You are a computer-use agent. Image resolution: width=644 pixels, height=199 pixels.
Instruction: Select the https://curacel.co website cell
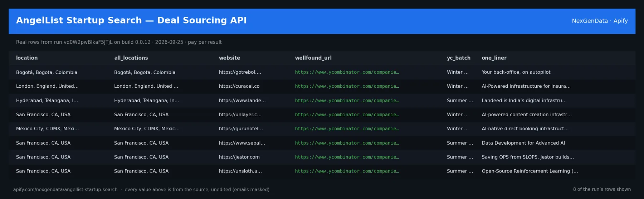(239, 86)
